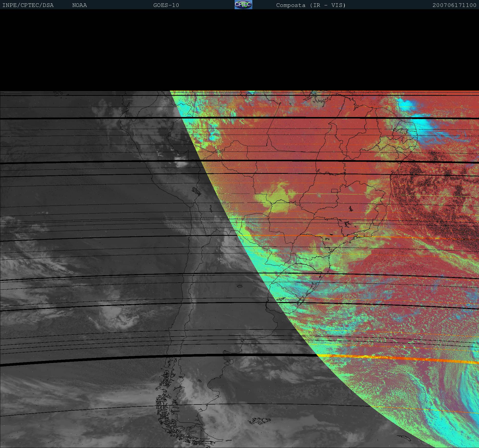The height and width of the screenshot is (448, 479).
Task: Click the CPTEC logo in the header
Action: click(x=243, y=5)
